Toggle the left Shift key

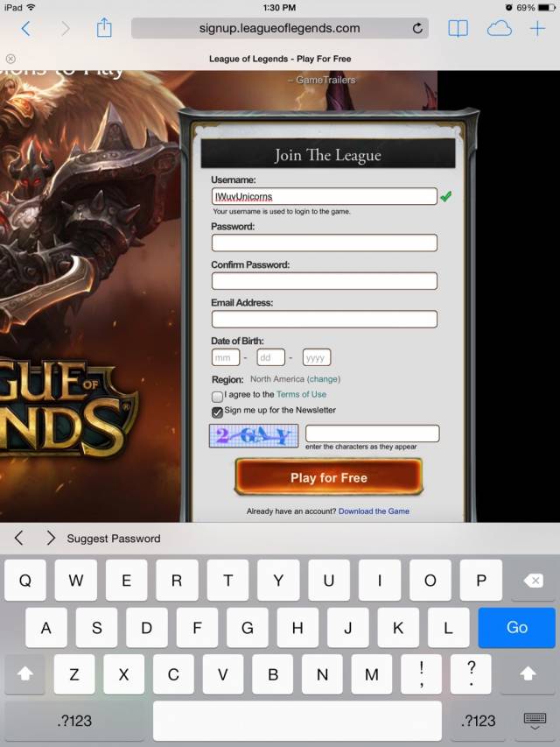[x=24, y=673]
